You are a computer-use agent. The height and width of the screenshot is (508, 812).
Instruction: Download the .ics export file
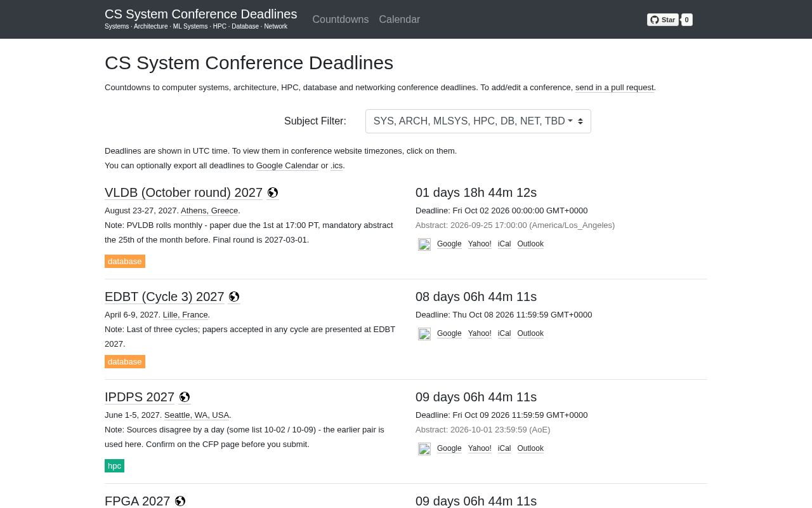click(x=337, y=166)
